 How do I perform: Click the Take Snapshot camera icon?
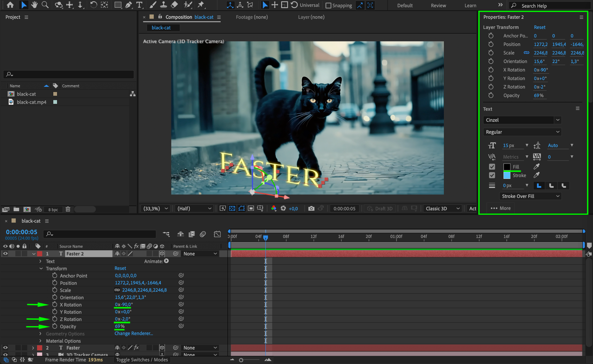pyautogui.click(x=311, y=208)
